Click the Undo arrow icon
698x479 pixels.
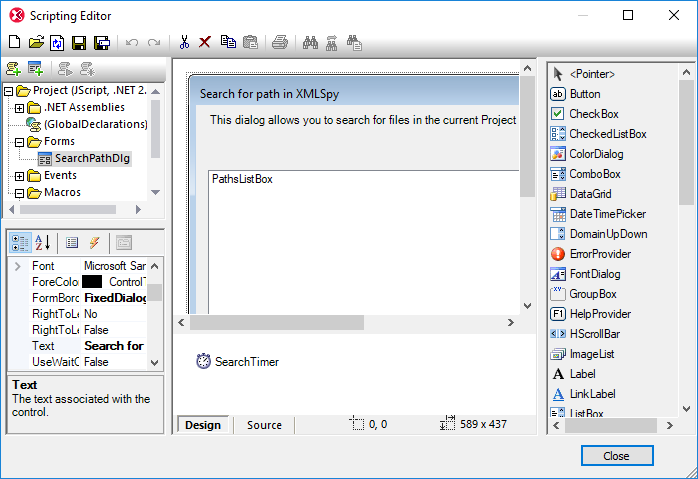coord(132,43)
